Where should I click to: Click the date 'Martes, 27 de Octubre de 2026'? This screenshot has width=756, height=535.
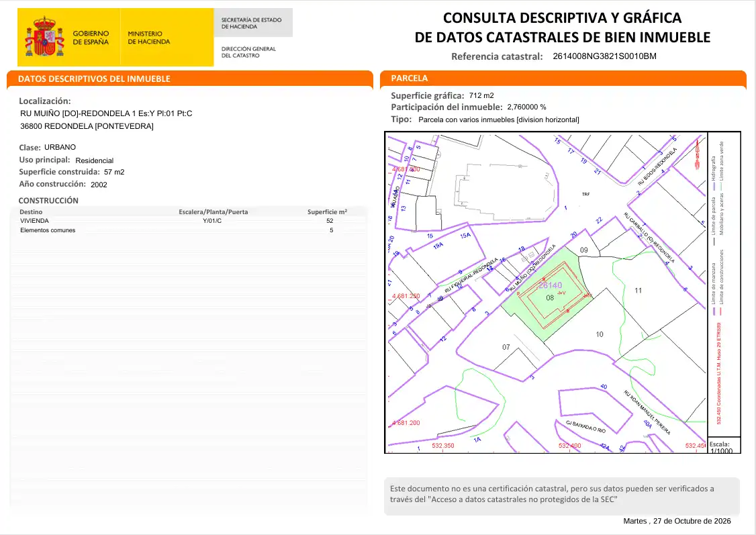677,521
